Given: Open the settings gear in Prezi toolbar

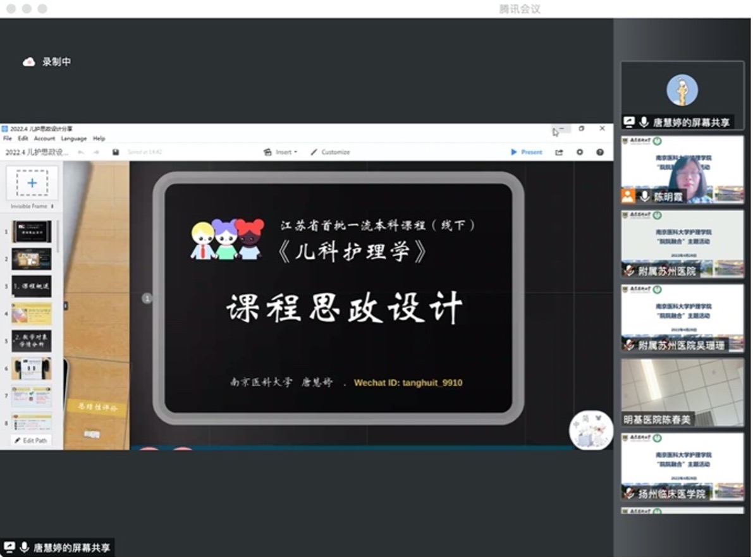Looking at the screenshot, I should pyautogui.click(x=580, y=152).
